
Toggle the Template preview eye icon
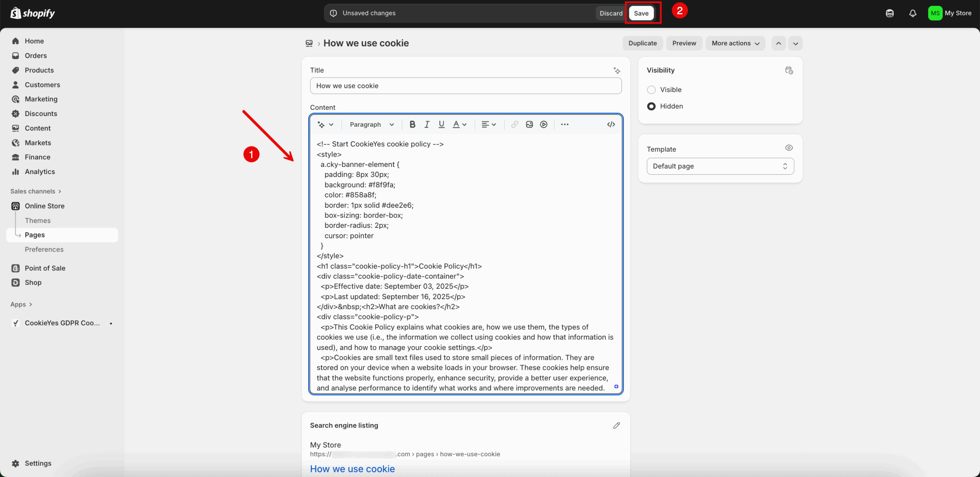pos(789,148)
